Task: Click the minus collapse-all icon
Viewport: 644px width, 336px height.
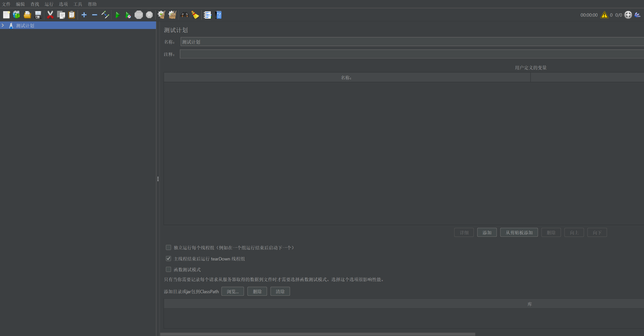Action: click(95, 15)
